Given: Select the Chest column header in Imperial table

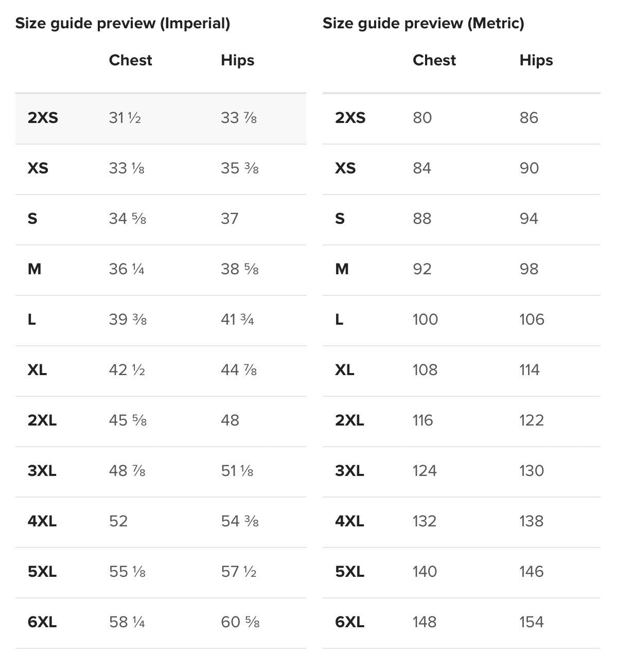Looking at the screenshot, I should [x=130, y=60].
